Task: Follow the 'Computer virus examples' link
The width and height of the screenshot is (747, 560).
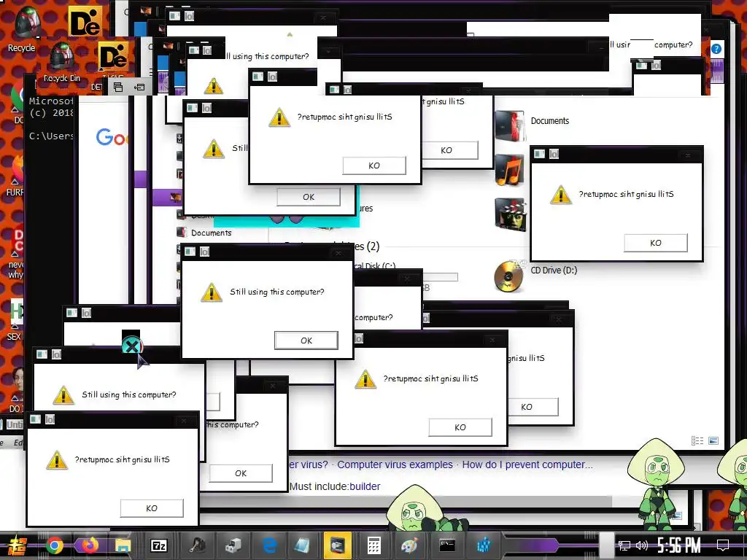Action: click(395, 464)
